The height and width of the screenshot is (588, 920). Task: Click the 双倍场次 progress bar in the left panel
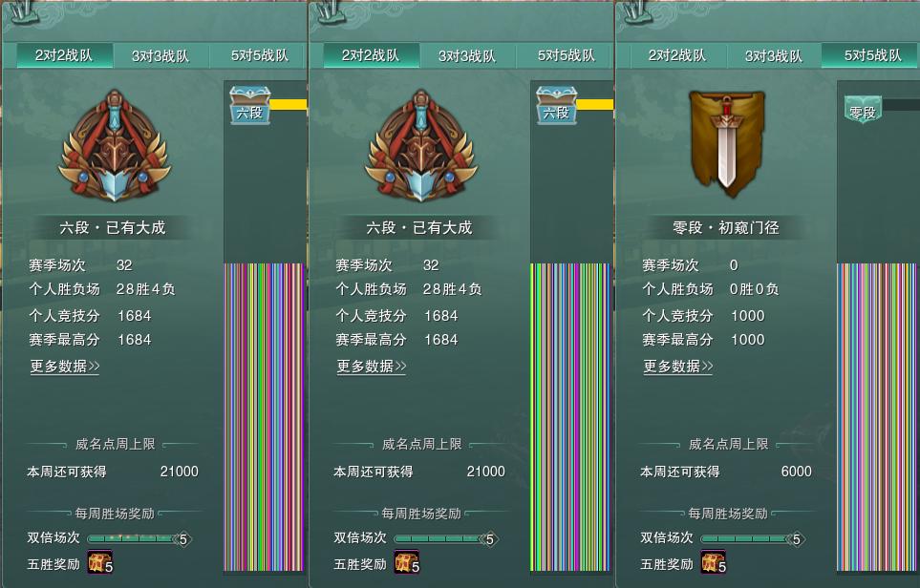pos(139,538)
